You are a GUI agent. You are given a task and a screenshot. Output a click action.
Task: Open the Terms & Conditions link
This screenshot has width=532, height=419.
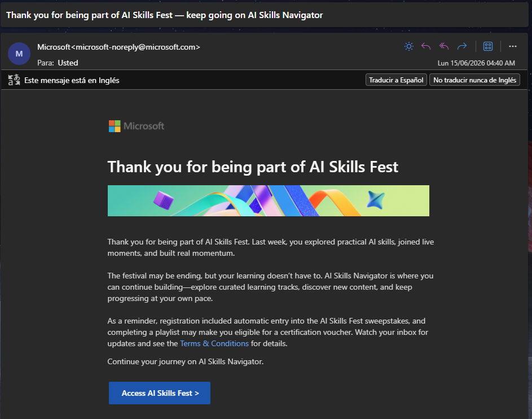(214, 343)
